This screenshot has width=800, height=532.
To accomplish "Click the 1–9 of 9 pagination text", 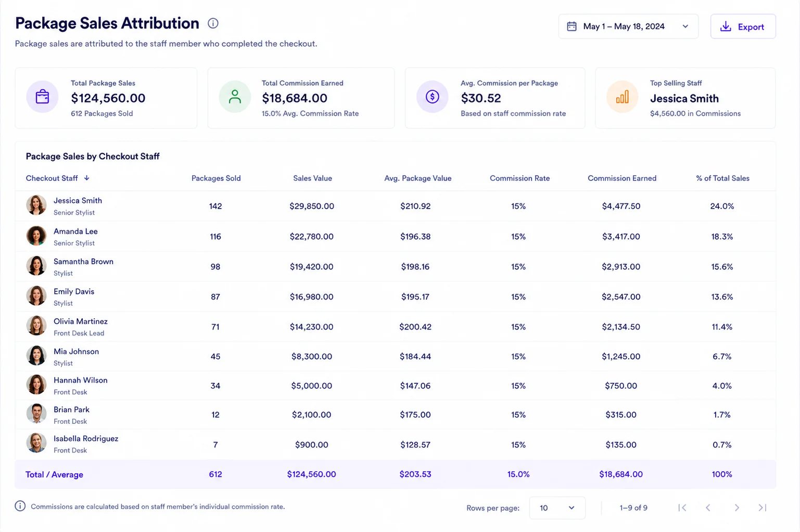I will click(x=633, y=508).
